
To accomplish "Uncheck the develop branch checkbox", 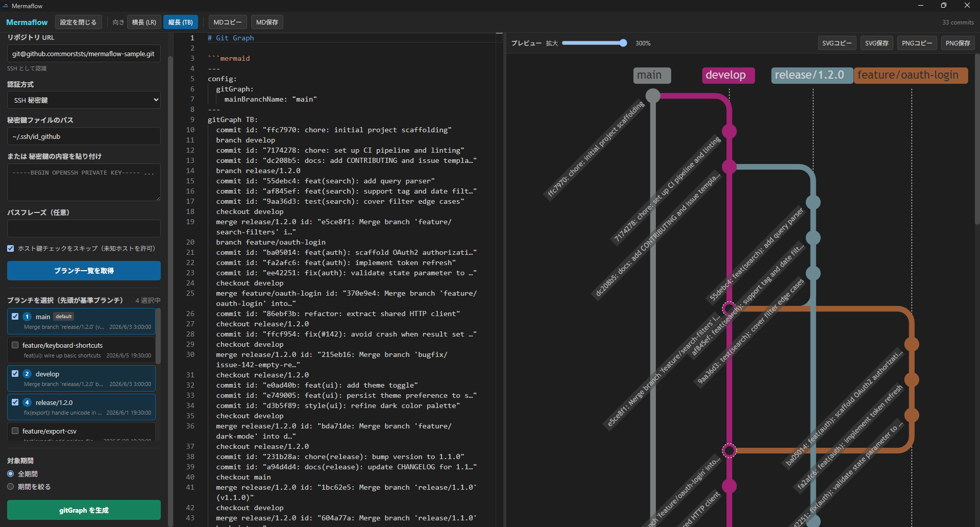I will (15, 374).
